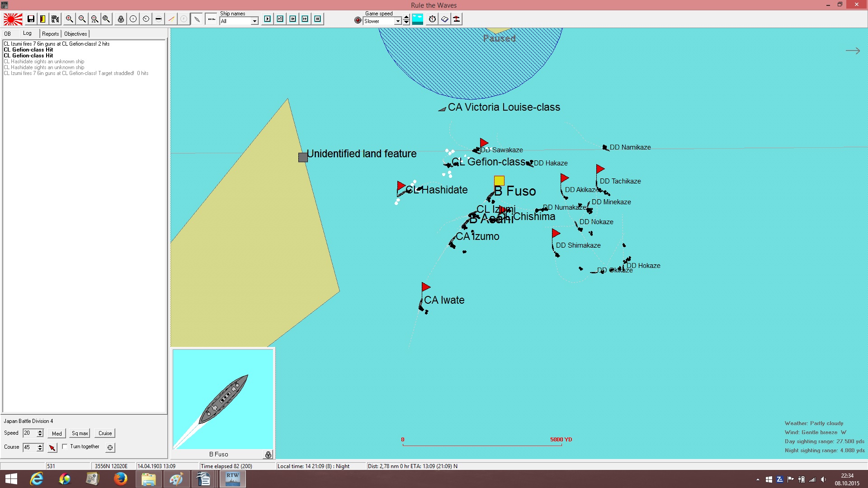Click the first play one turn button
The height and width of the screenshot is (488, 868).
point(268,19)
